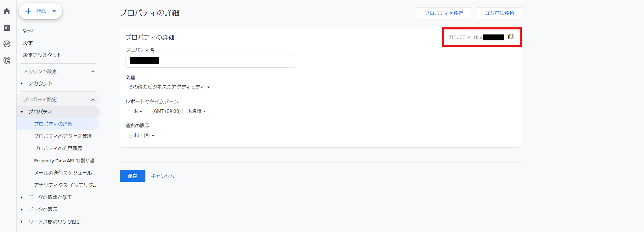
Task: Click the ゴミ箱に移動 button
Action: (x=499, y=13)
